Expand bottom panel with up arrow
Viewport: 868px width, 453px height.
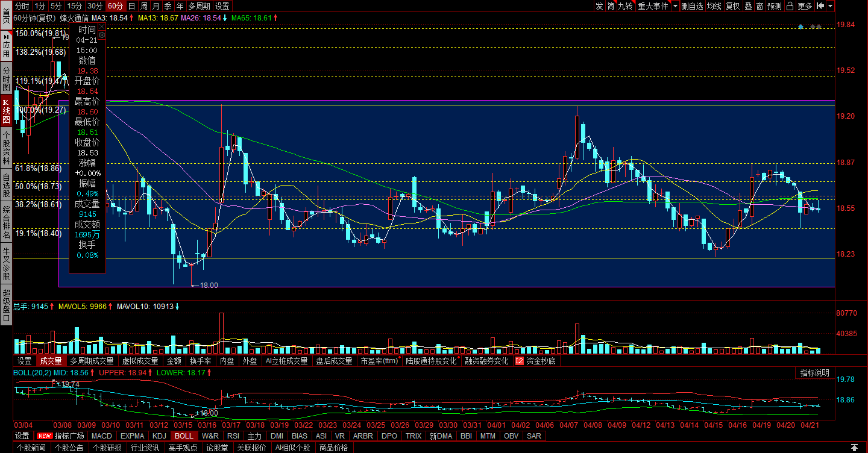pyautogui.click(x=854, y=447)
